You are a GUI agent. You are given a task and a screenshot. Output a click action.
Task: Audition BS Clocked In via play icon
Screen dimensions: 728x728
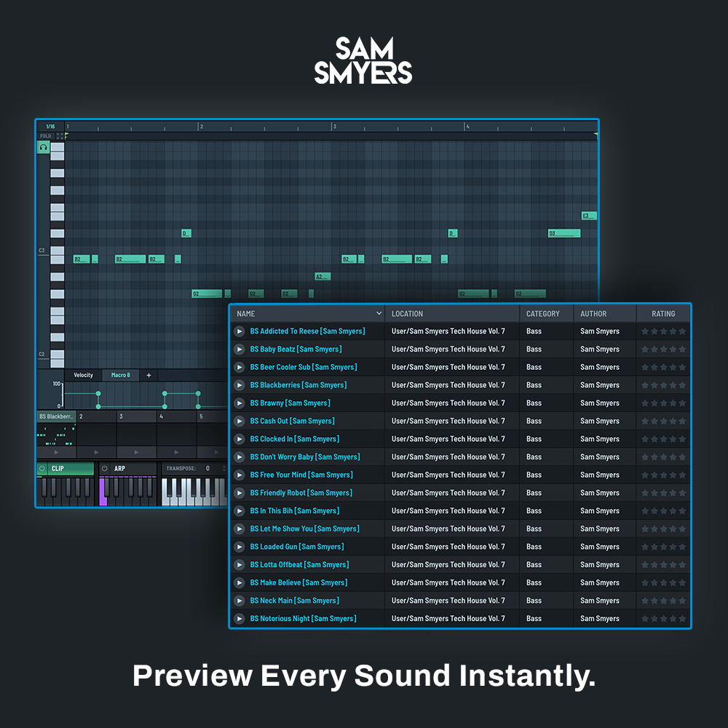point(239,439)
